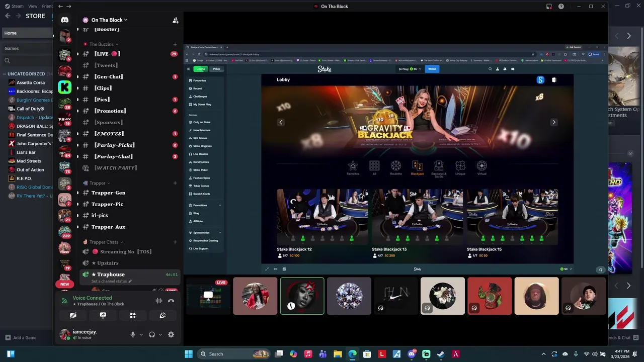This screenshot has width=644, height=362.
Task: Open the Gen-Chat text channel
Action: coord(109,77)
